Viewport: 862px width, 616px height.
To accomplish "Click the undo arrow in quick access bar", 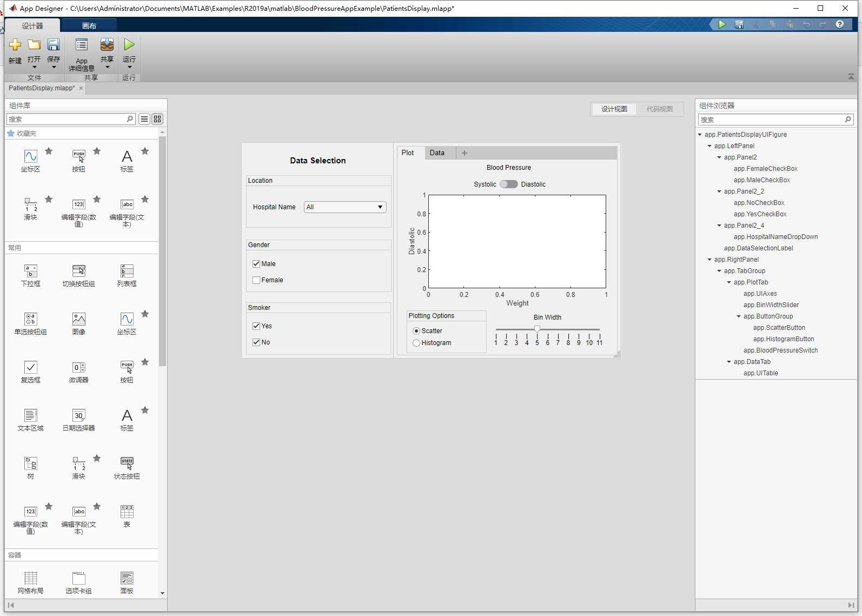I will coord(806,24).
